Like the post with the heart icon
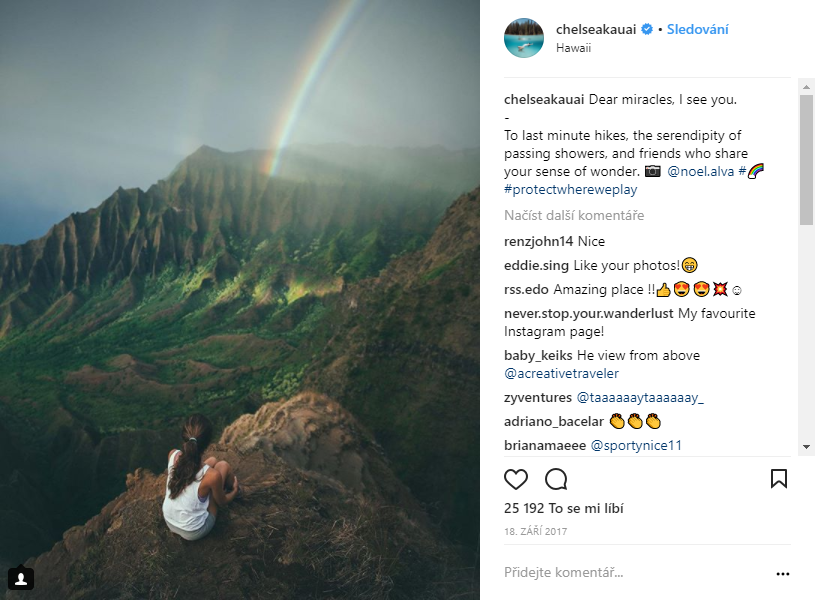 (516, 479)
